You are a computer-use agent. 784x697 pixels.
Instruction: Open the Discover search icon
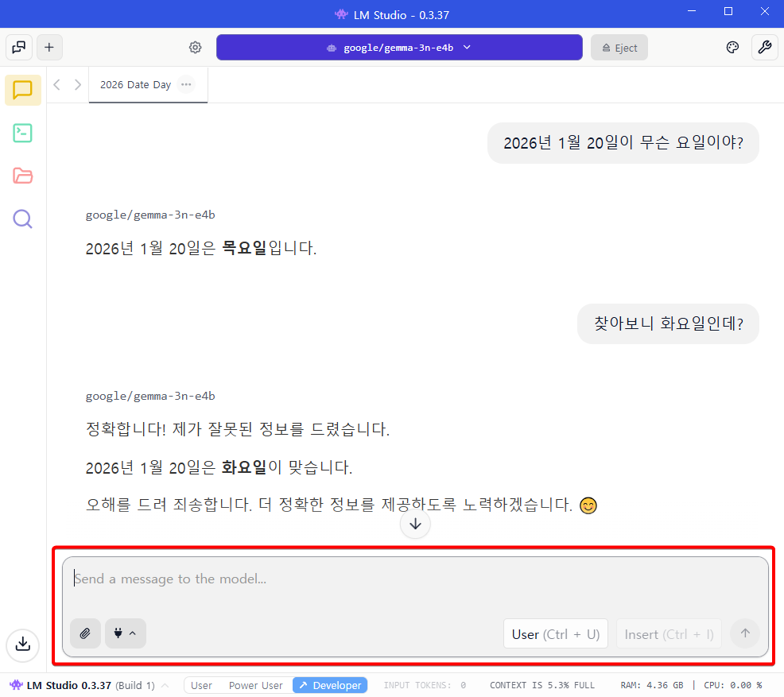point(23,219)
